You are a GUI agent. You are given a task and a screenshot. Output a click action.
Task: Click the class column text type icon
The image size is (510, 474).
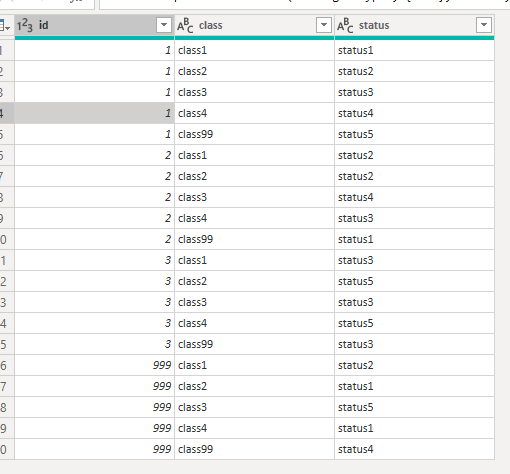click(185, 25)
